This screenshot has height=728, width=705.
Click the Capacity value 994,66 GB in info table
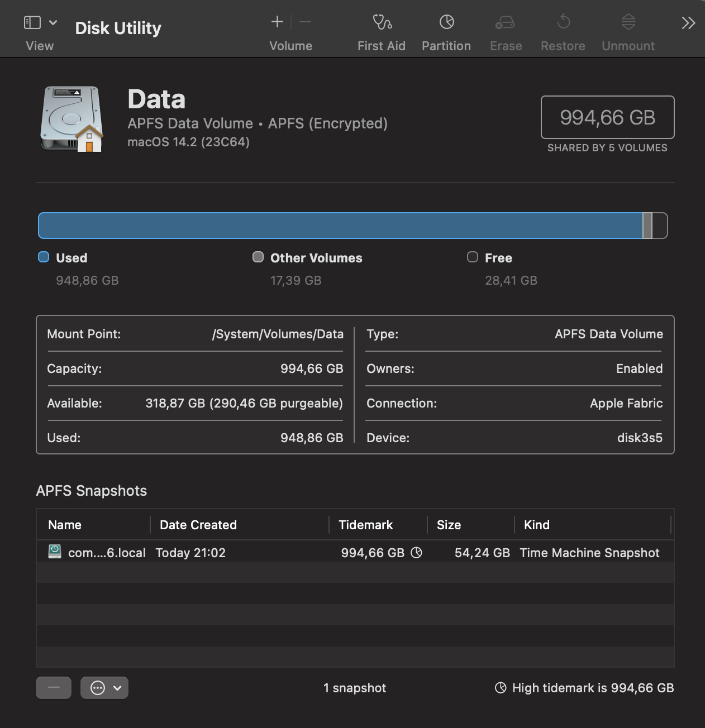tap(312, 368)
